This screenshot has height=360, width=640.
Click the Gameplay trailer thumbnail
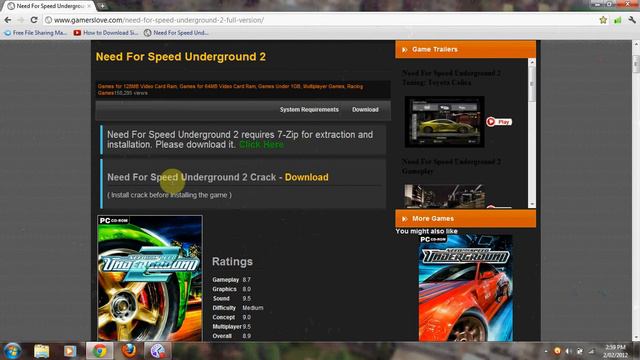[x=444, y=196]
